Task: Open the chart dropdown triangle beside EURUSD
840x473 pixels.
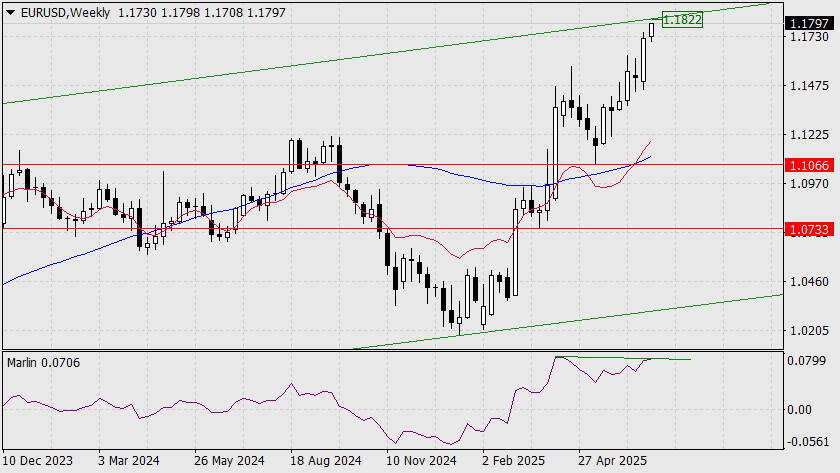Action: (11, 13)
